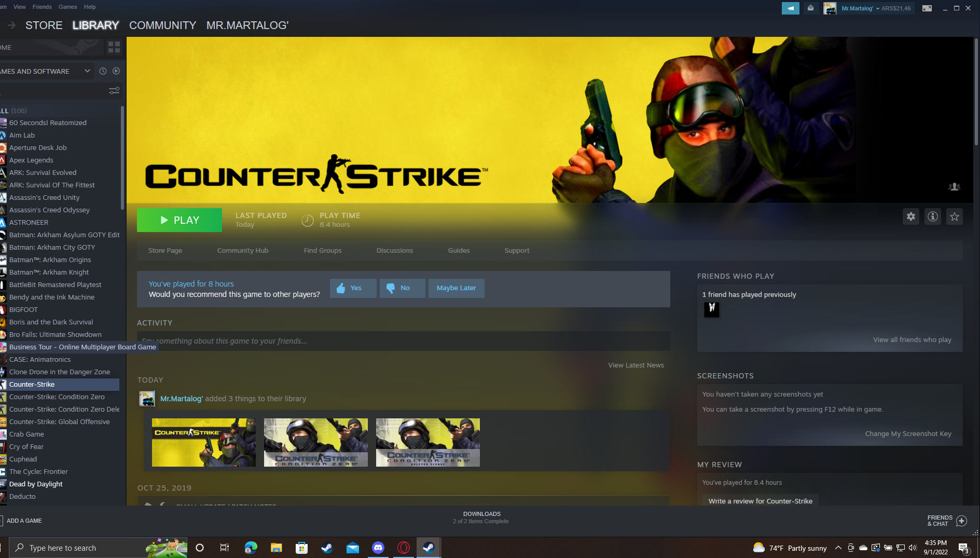
Task: Add Counter-Strike to favorites with star icon
Action: [x=955, y=217]
